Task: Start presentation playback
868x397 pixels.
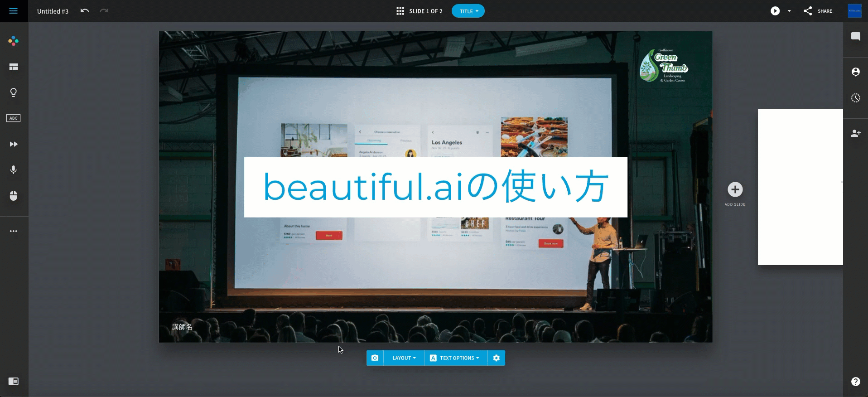Action: click(x=775, y=11)
